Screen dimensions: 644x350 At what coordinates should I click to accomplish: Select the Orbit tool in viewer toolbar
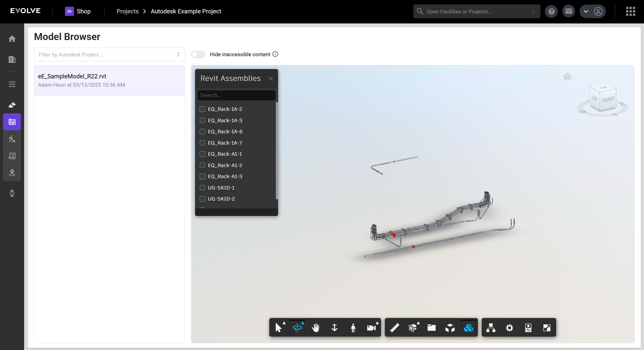click(x=297, y=328)
